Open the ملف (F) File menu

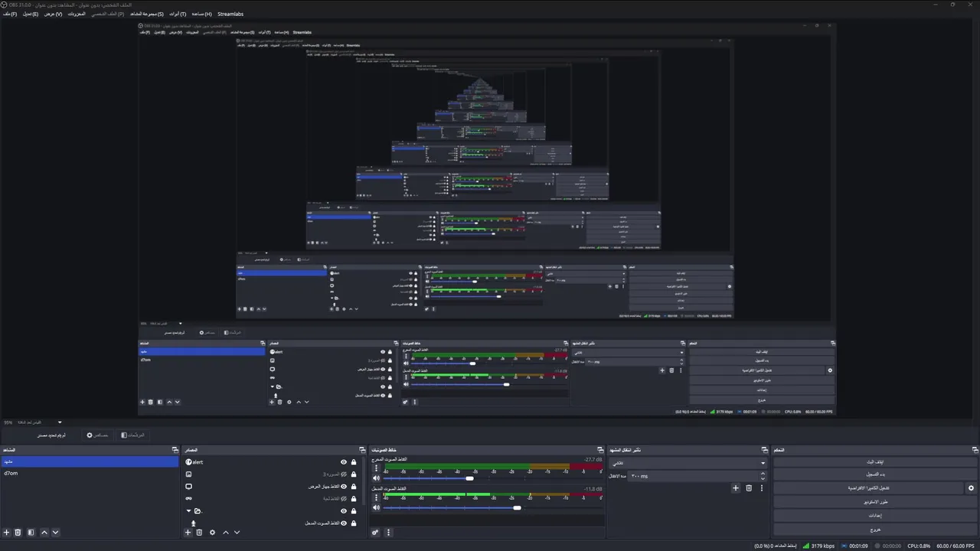click(10, 14)
